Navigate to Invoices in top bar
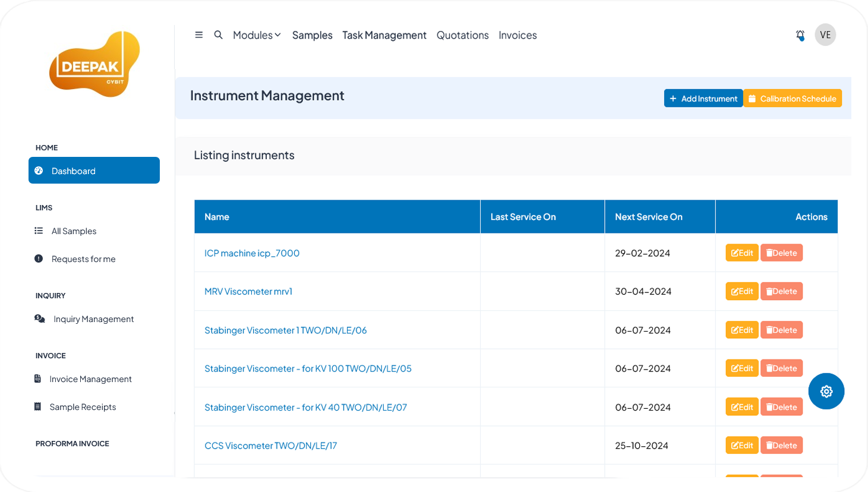The image size is (868, 492). pyautogui.click(x=517, y=35)
